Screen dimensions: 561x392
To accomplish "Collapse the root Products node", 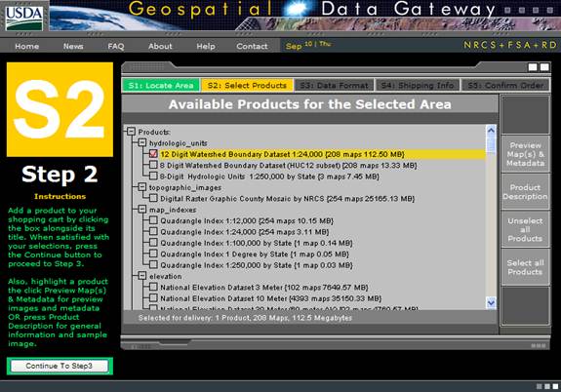I will (131, 132).
